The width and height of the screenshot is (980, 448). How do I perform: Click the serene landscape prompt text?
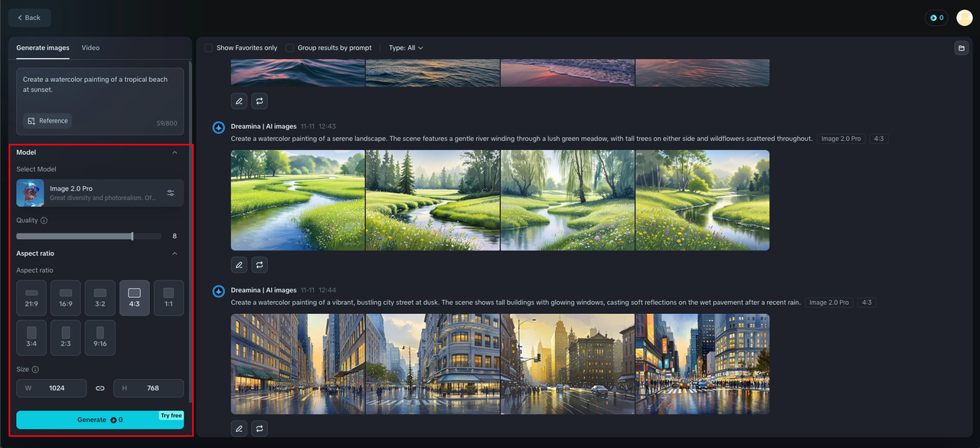[x=521, y=139]
